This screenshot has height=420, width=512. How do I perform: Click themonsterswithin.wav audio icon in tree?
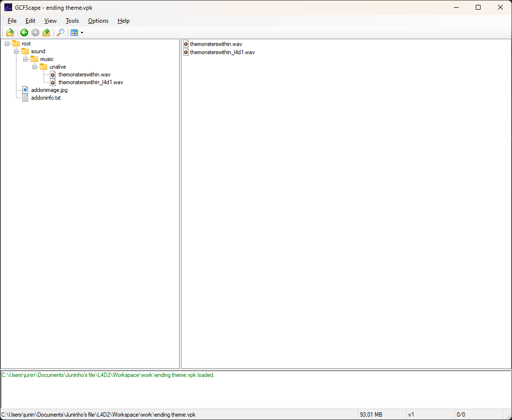(53, 75)
